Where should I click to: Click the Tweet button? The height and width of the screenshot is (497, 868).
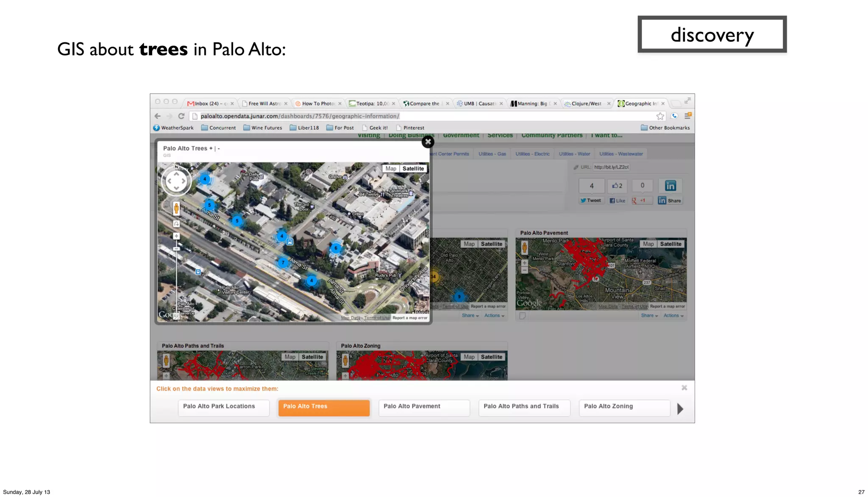point(591,201)
